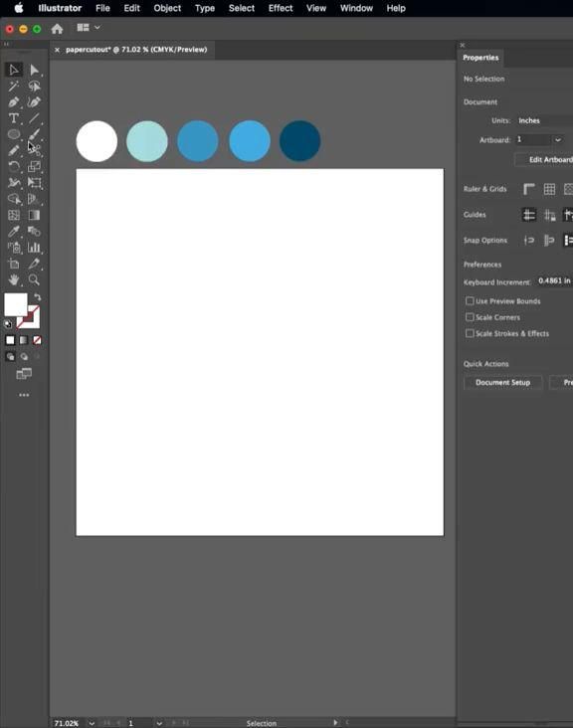Toggle Show Rulers icon
This screenshot has height=728, width=573.
click(x=529, y=189)
